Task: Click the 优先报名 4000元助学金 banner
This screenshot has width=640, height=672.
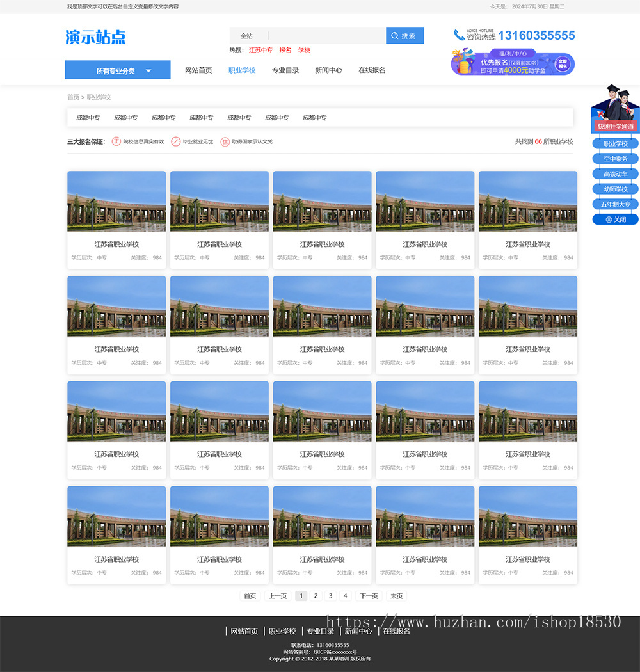Action: (513, 63)
